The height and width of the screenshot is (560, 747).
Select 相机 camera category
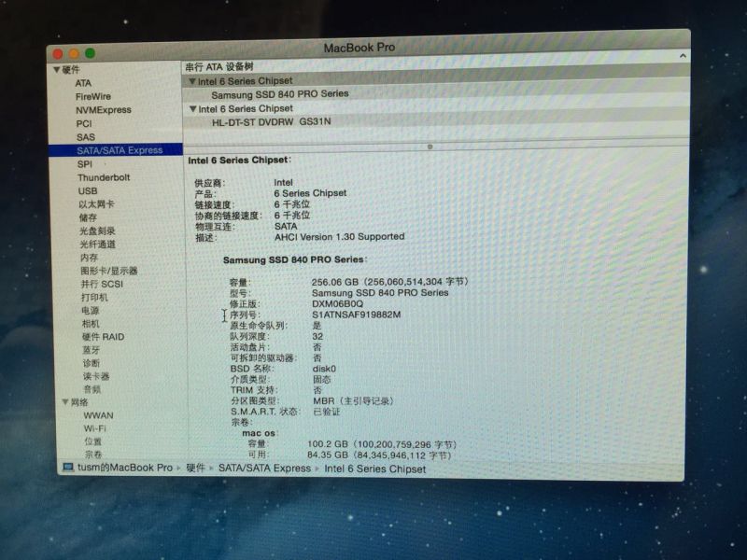click(x=91, y=324)
